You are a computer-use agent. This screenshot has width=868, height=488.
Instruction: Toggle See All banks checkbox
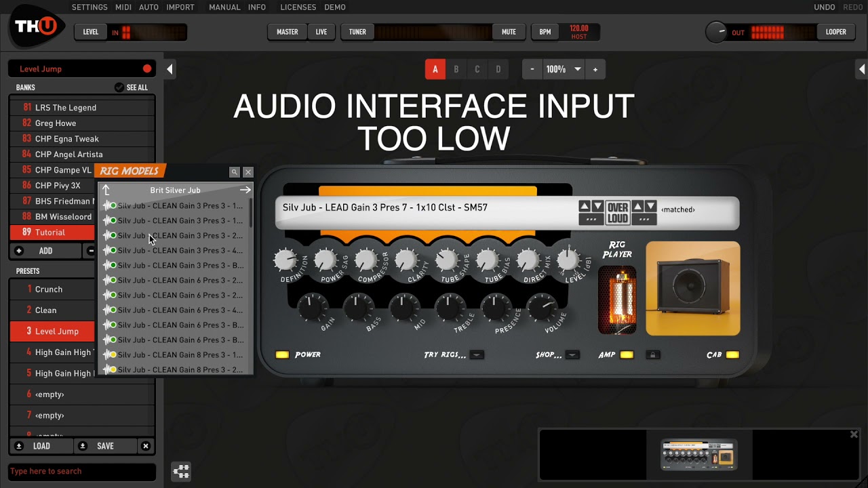pos(119,87)
